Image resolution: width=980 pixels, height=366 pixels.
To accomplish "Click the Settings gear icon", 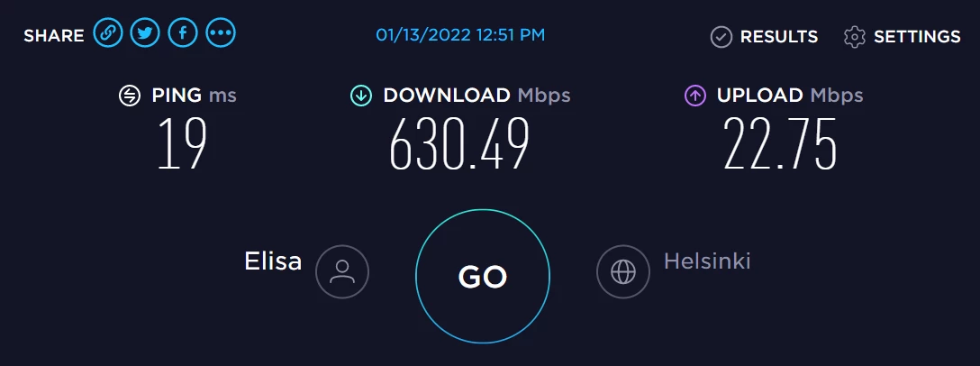I will [855, 37].
